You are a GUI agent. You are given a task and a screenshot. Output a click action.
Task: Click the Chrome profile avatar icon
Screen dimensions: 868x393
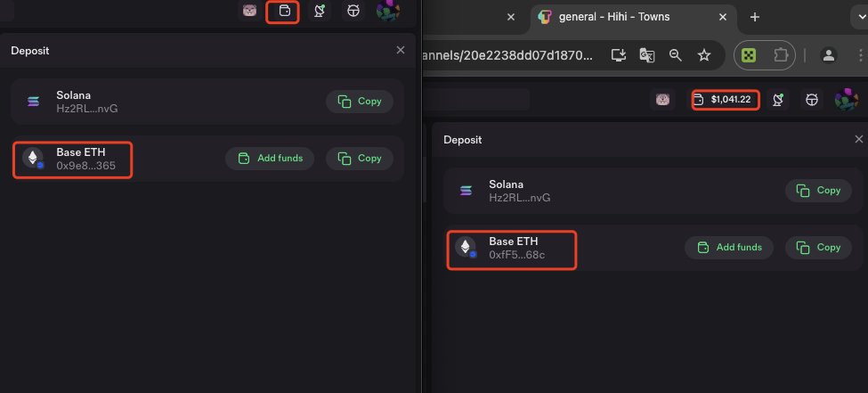[828, 55]
